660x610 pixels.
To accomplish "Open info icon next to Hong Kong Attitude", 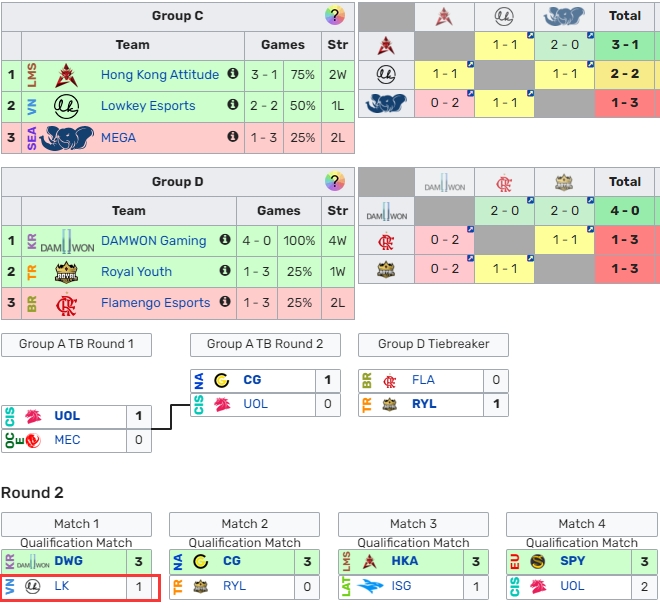I will pyautogui.click(x=233, y=74).
